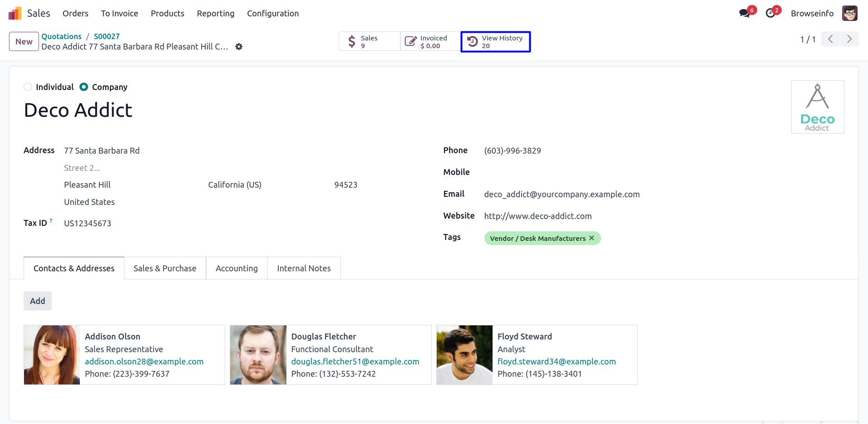
Task: Expand the Configuration menu
Action: point(272,14)
